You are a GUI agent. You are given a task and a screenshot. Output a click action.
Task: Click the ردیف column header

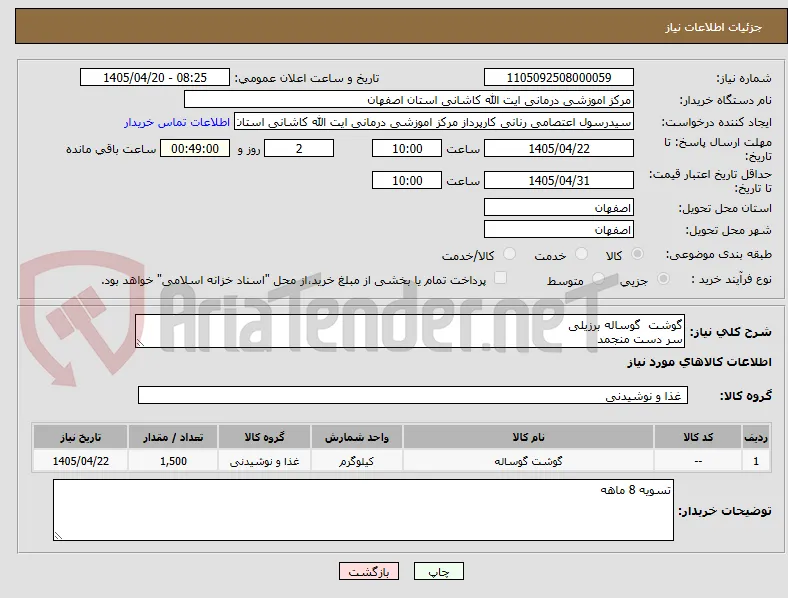pos(755,437)
